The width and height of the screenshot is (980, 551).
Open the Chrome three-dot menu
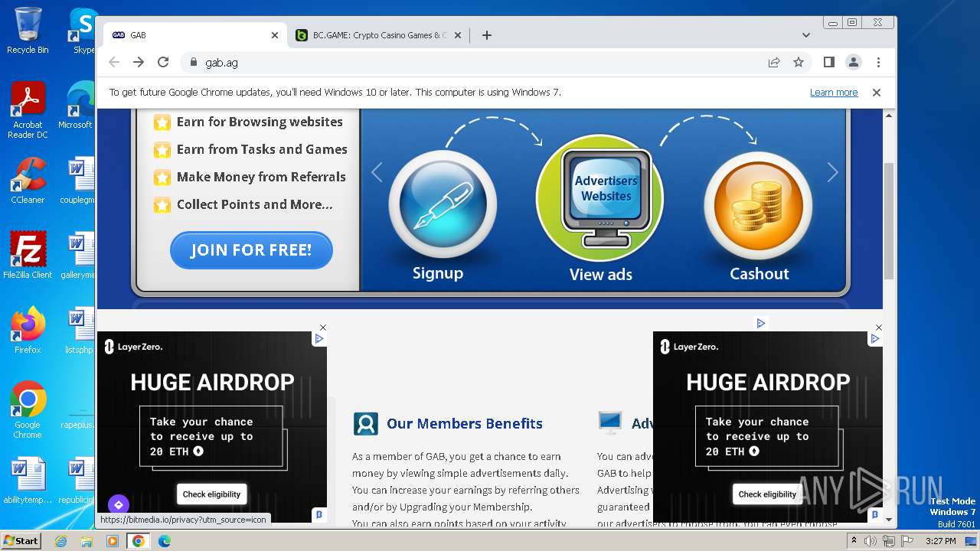(878, 62)
